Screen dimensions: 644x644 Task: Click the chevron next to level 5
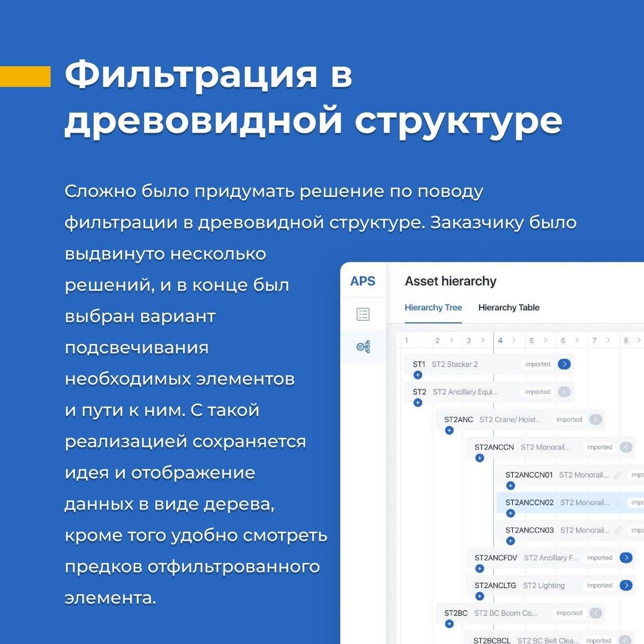(545, 340)
